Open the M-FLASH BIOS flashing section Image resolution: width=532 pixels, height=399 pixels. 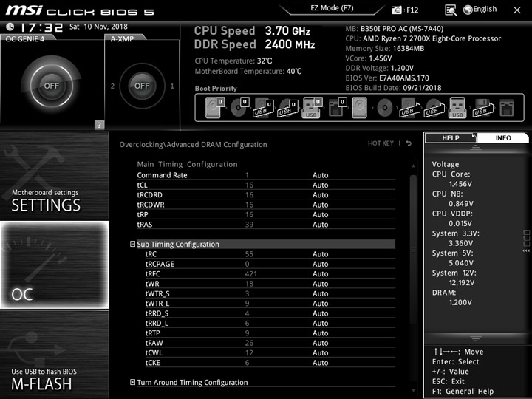tap(54, 355)
